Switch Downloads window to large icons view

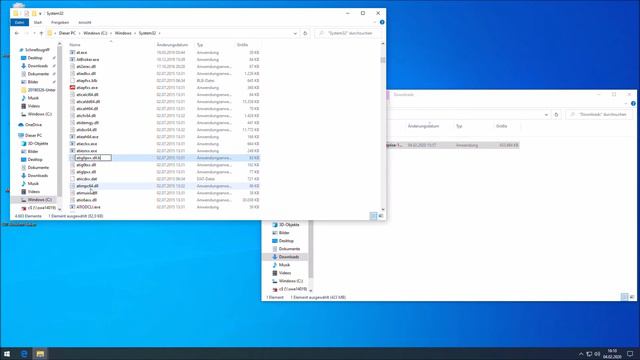tap(632, 297)
